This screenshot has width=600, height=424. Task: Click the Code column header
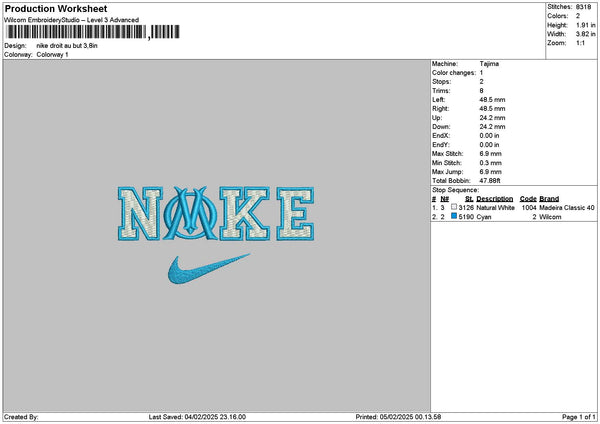click(528, 199)
